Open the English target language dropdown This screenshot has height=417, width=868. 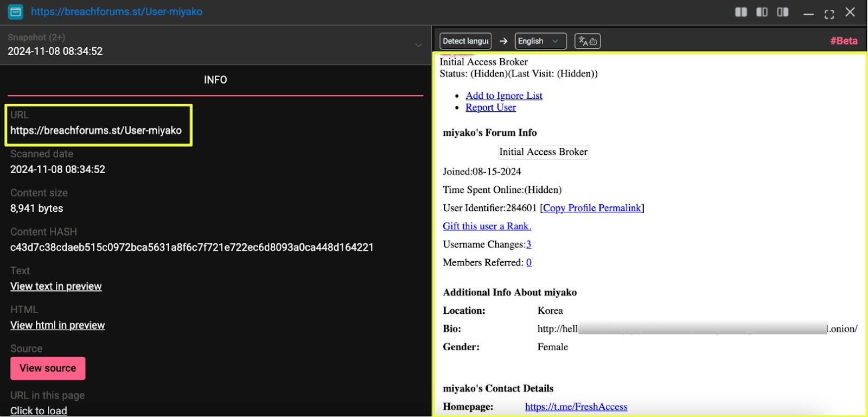pos(540,41)
